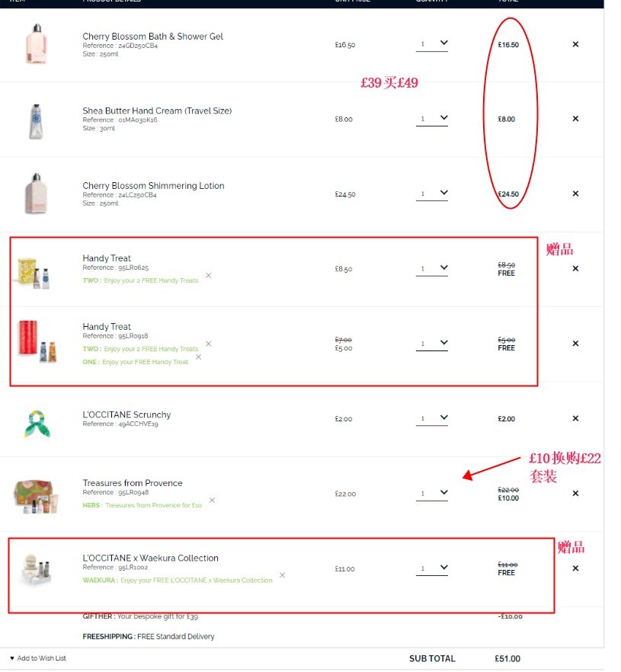Remove Shea Butter Hand Cream from cart
The width and height of the screenshot is (621, 672).
[x=575, y=119]
